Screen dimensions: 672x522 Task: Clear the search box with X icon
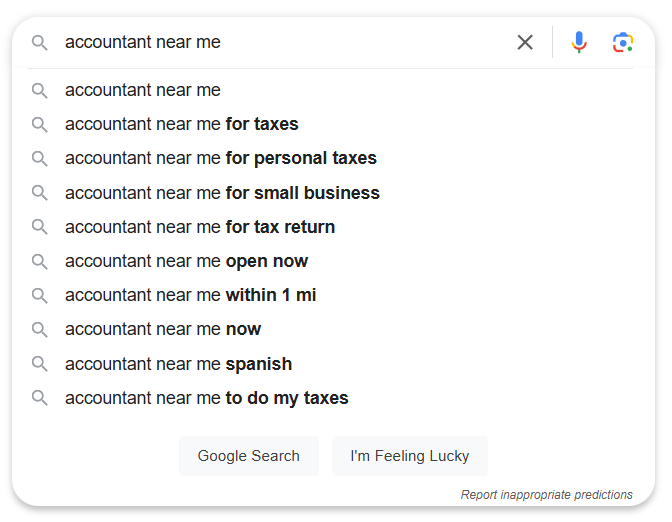pyautogui.click(x=525, y=42)
